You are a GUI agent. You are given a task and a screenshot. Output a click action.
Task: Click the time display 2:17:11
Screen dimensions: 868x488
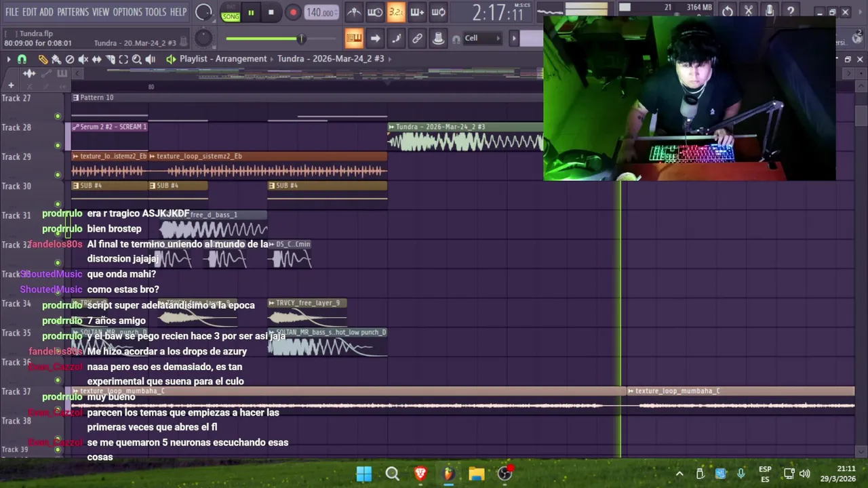(497, 13)
